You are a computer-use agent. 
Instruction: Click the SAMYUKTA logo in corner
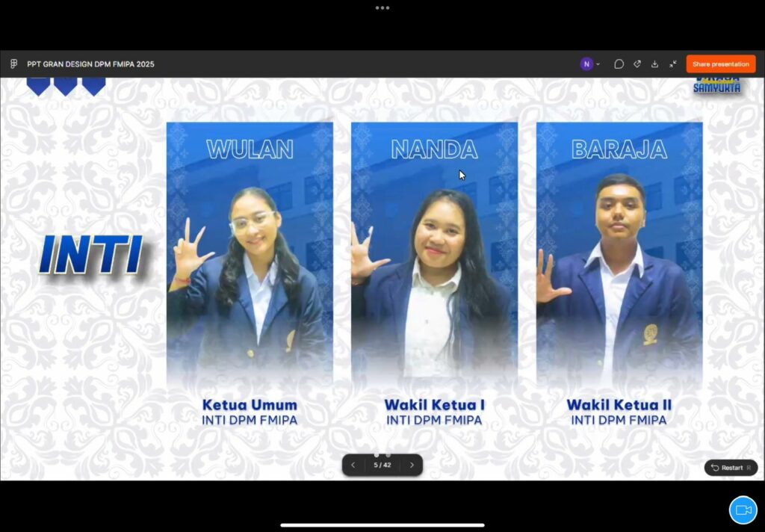click(716, 86)
